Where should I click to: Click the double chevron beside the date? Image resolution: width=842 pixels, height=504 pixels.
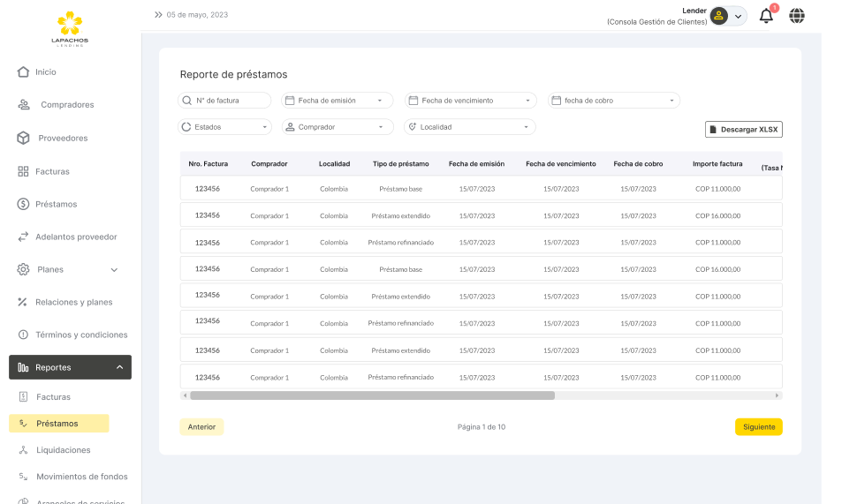click(x=158, y=15)
